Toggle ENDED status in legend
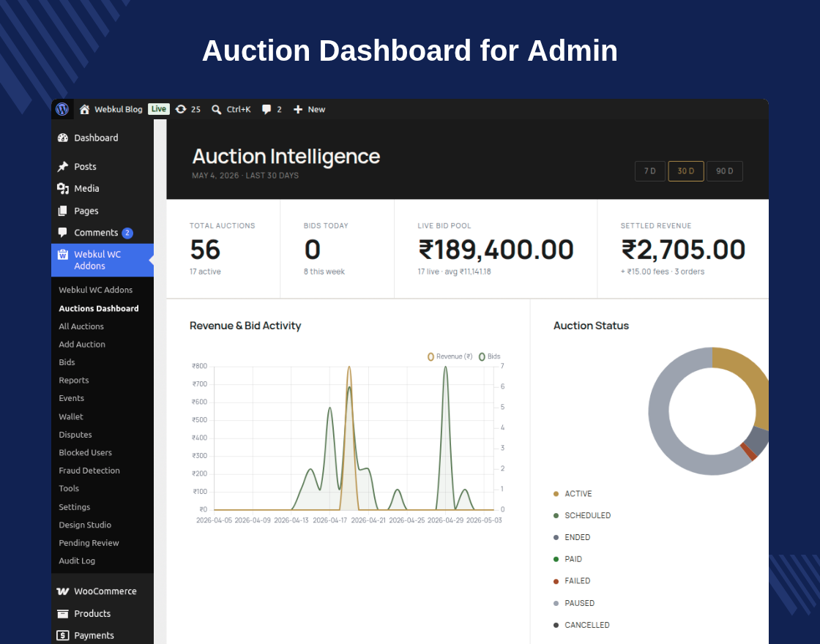The image size is (820, 644). (572, 537)
